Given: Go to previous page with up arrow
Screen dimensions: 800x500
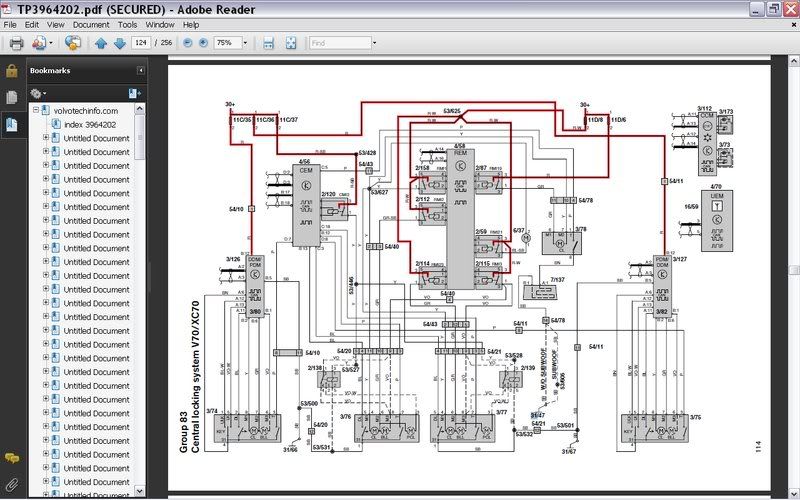Looking at the screenshot, I should tap(101, 43).
